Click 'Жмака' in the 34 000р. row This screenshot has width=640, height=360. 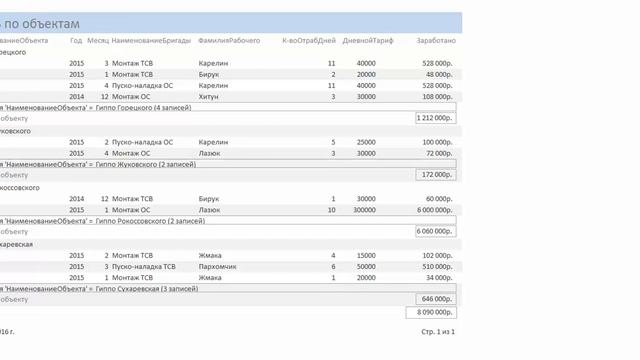[210, 278]
